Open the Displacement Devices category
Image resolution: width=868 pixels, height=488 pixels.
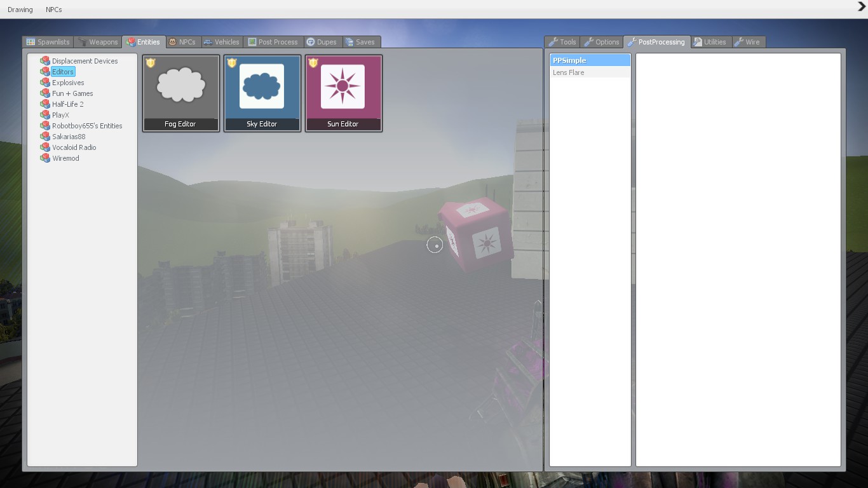pyautogui.click(x=85, y=61)
